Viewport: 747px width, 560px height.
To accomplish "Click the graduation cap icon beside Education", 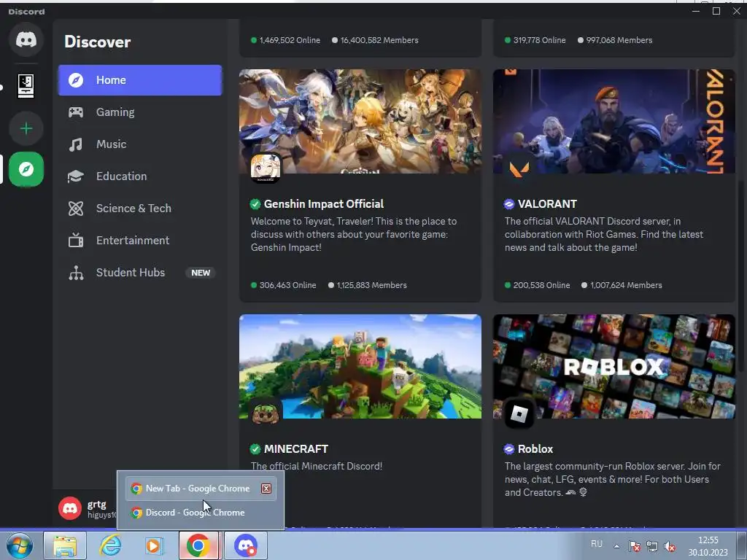I will click(76, 176).
